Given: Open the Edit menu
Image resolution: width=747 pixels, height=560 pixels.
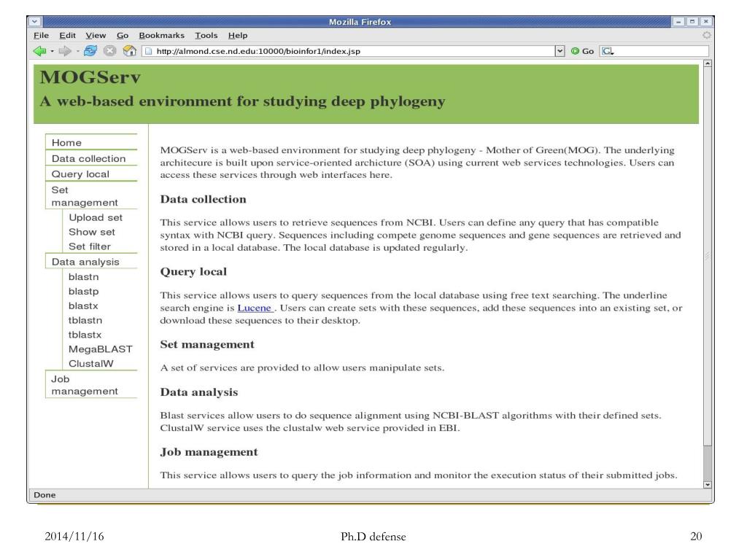Looking at the screenshot, I should click(67, 35).
